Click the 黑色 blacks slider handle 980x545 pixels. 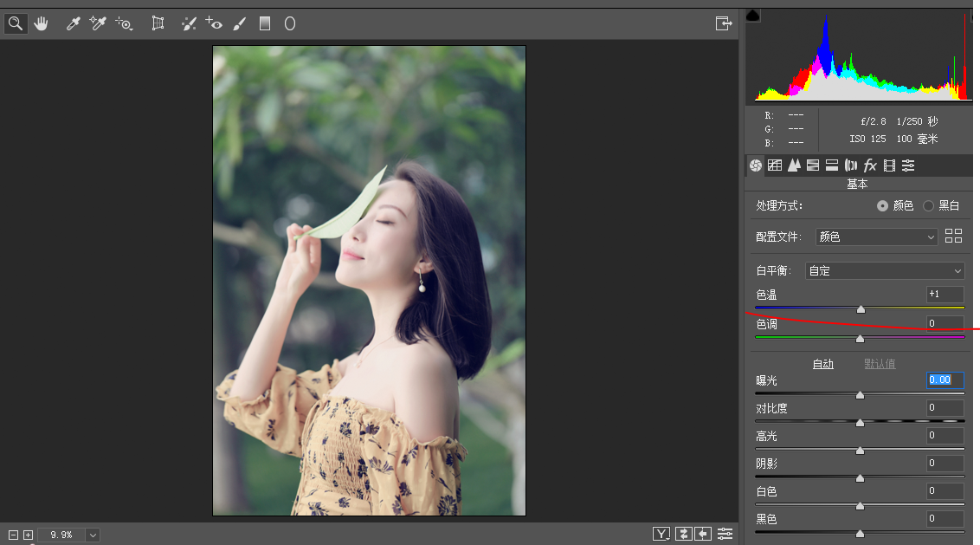tap(860, 534)
